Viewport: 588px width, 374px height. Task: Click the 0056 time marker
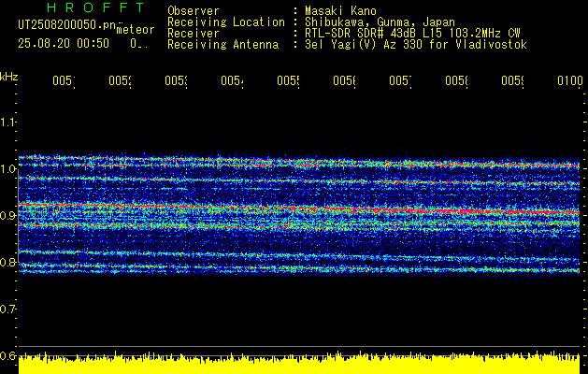click(x=345, y=80)
